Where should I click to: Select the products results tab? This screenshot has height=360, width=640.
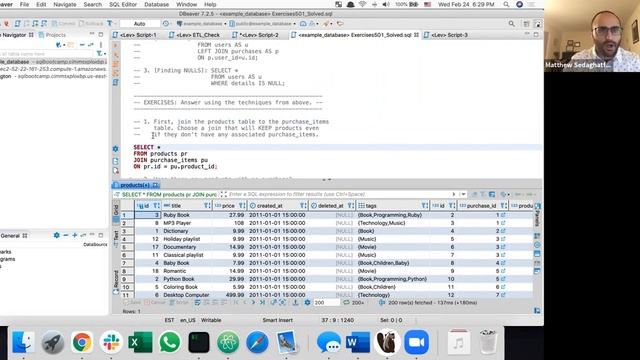[x=135, y=185]
